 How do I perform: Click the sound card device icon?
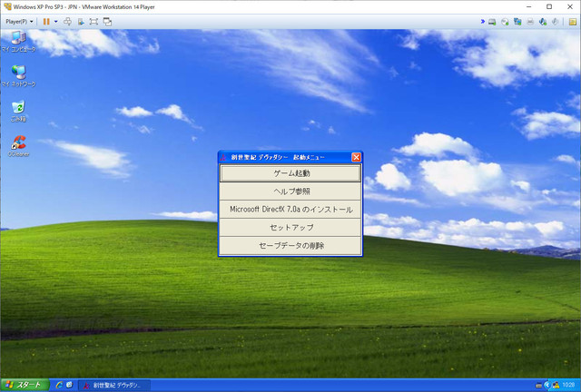543,22
